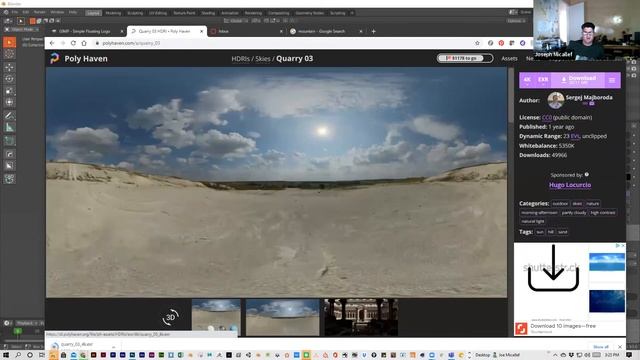Select the high contrast category tag

click(602, 213)
